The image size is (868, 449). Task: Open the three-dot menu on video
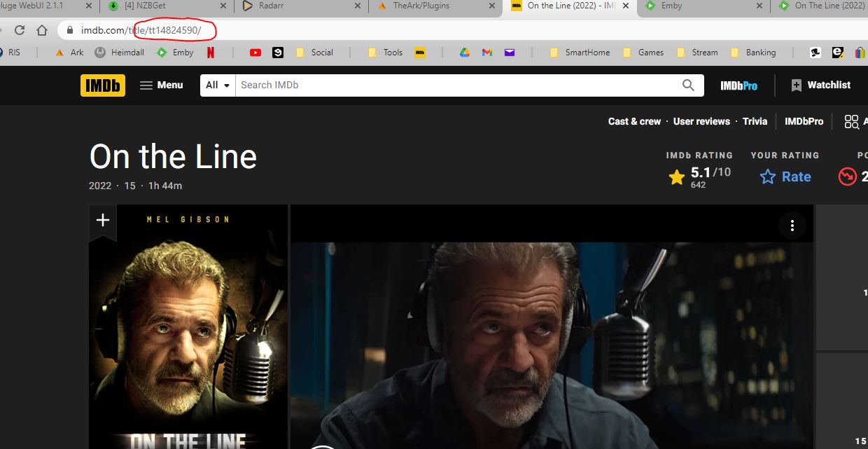(792, 226)
